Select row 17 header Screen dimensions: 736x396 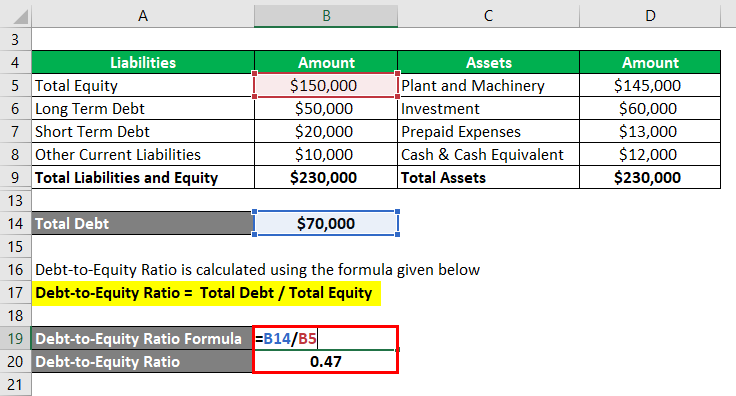click(x=15, y=292)
